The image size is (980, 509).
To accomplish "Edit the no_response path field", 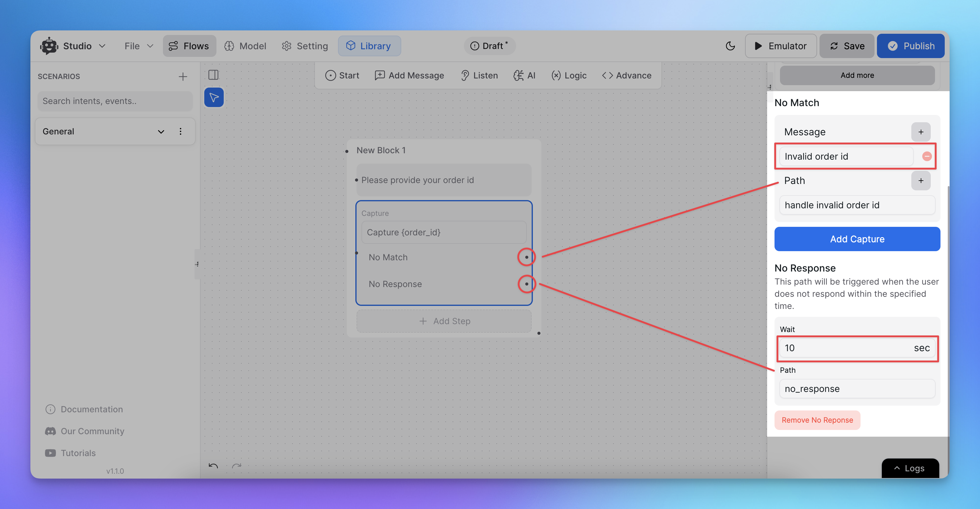I will pyautogui.click(x=857, y=389).
